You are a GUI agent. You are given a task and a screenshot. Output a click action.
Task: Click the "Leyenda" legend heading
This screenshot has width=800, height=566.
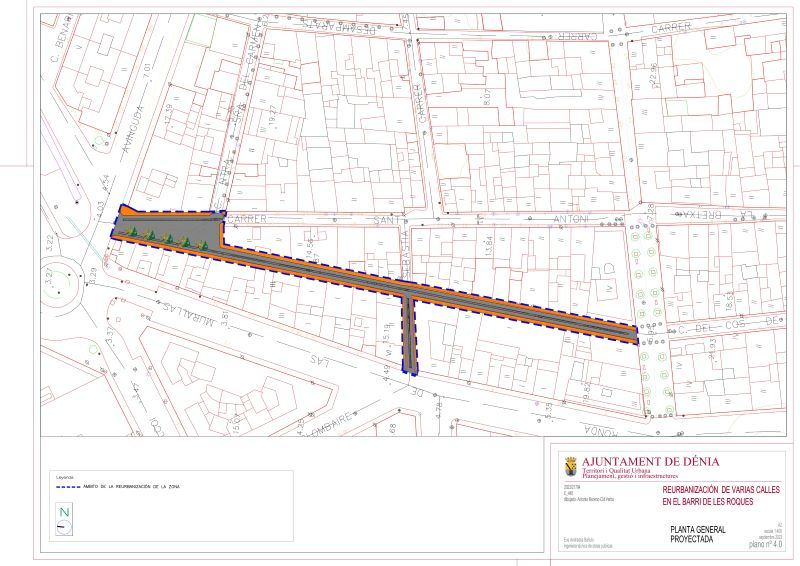pos(64,477)
